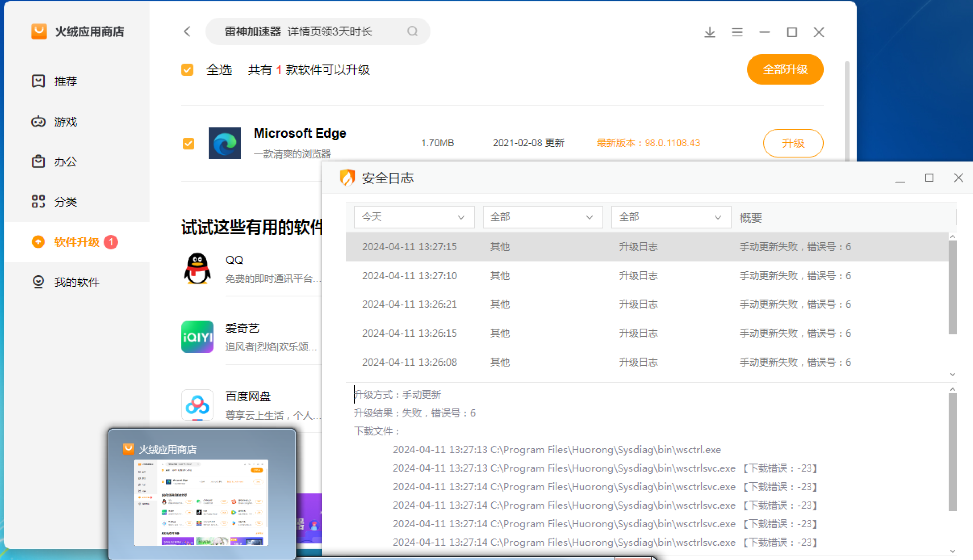Click the search magnifier icon

[412, 31]
